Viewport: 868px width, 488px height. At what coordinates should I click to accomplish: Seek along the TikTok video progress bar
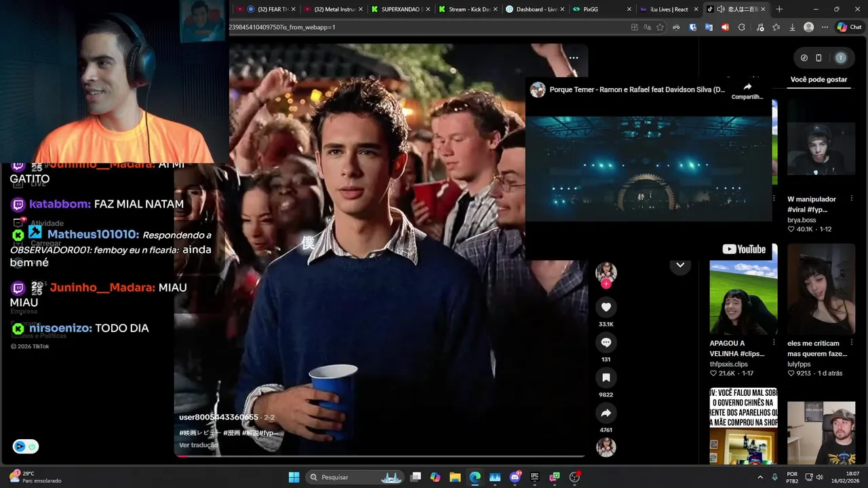(380, 456)
